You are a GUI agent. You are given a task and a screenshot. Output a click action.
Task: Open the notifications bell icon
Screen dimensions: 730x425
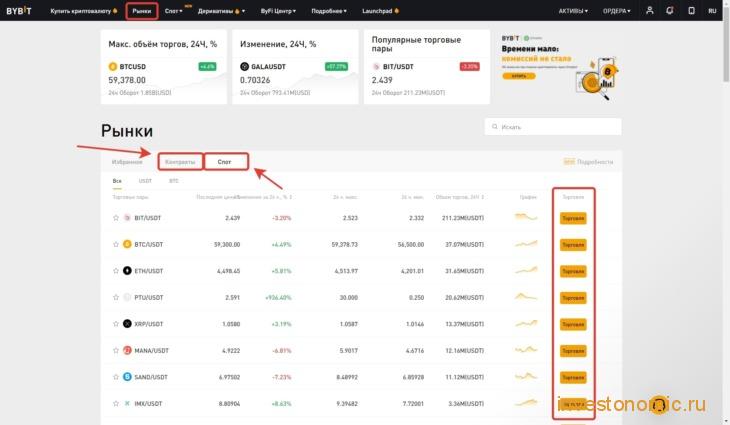tap(669, 10)
